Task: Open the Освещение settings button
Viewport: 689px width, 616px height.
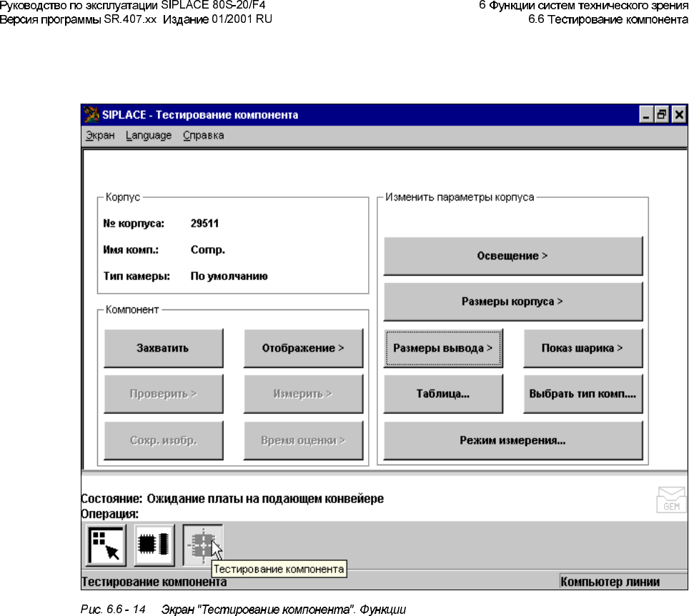Action: point(513,256)
